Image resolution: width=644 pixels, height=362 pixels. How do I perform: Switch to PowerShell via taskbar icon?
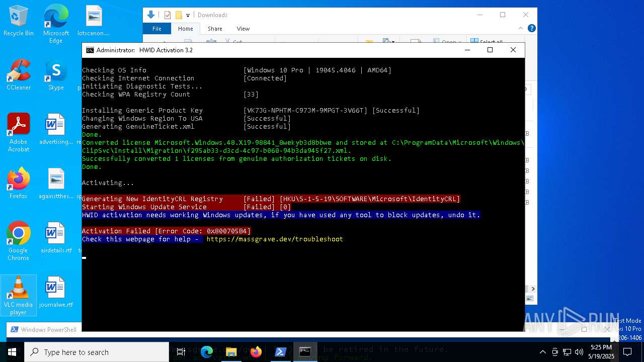pos(280,352)
